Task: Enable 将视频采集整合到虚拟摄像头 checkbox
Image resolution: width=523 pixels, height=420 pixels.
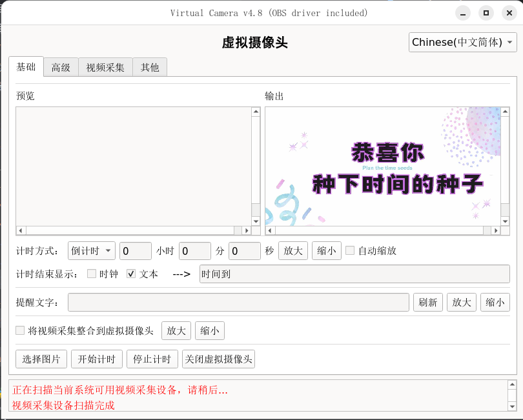Action: pyautogui.click(x=20, y=331)
